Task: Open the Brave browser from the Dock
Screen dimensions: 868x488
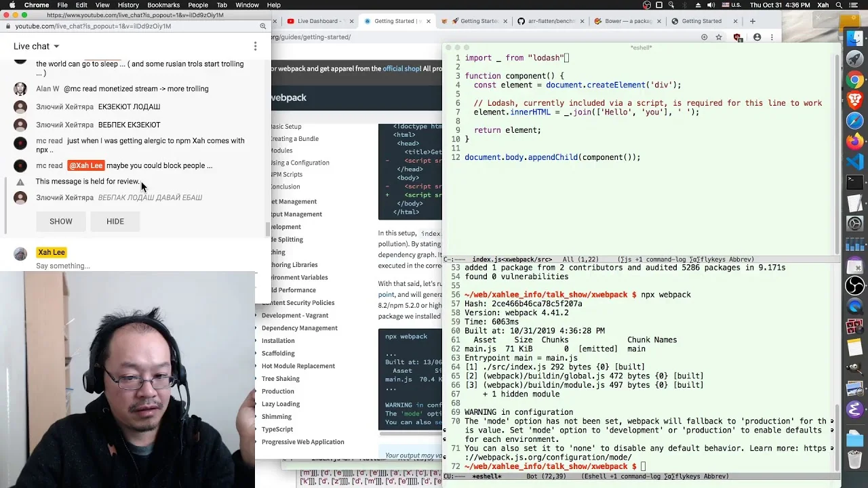Action: (855, 100)
